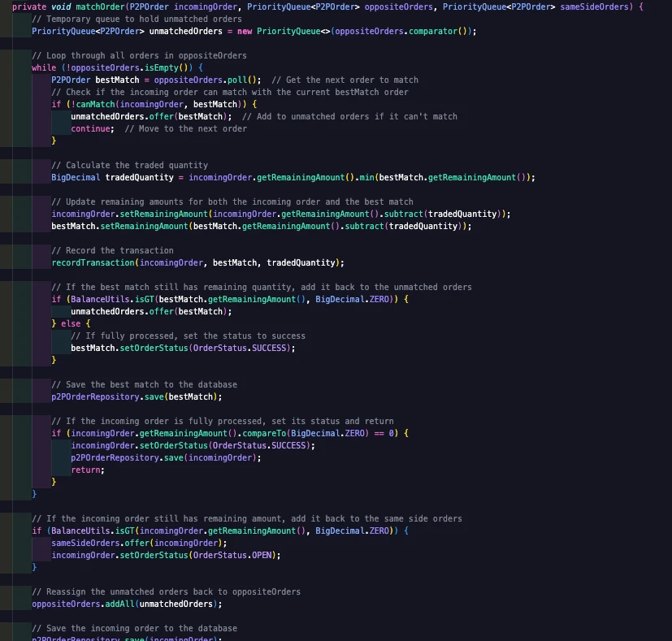The height and width of the screenshot is (641, 672).
Task: Click the else keyword
Action: pyautogui.click(x=71, y=323)
